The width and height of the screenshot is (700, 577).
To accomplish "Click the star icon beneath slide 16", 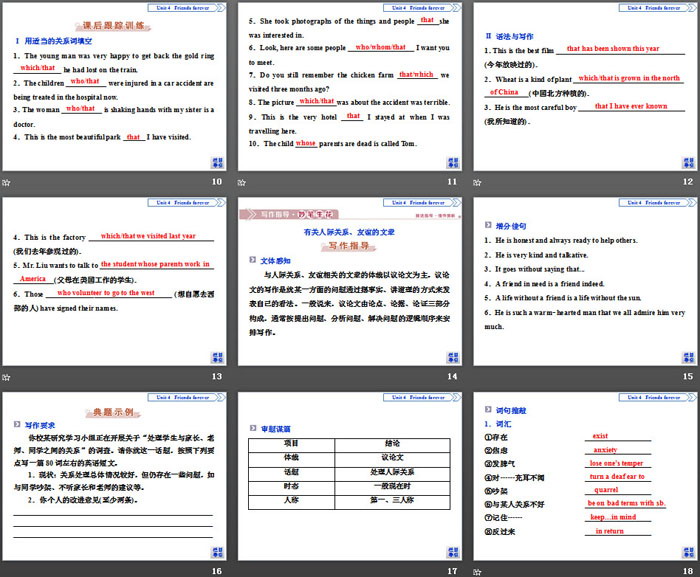I will (x=6, y=570).
